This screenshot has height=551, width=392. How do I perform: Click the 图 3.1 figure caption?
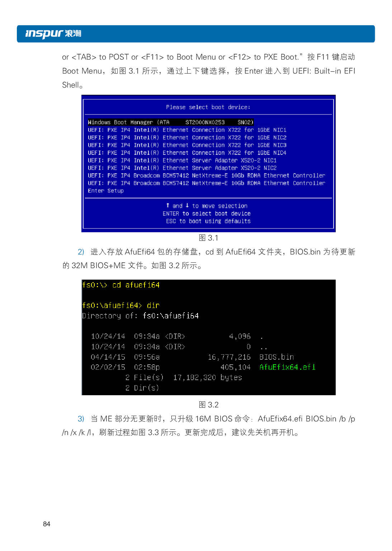click(x=208, y=238)
